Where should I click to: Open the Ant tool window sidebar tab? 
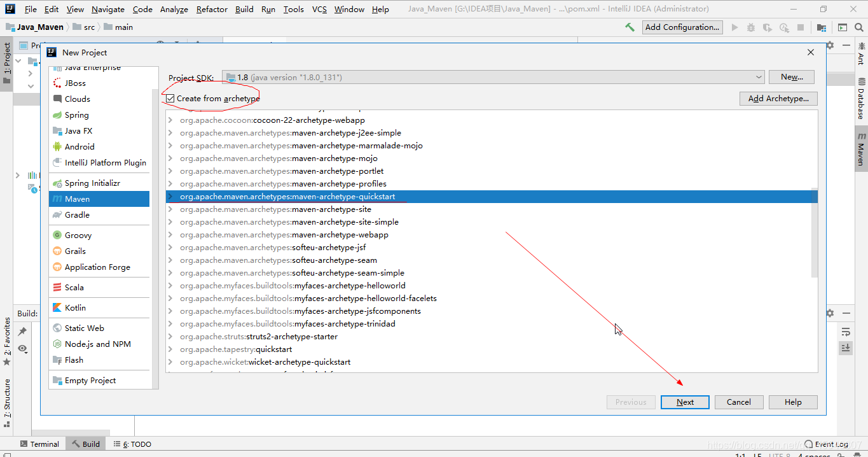coord(861,53)
